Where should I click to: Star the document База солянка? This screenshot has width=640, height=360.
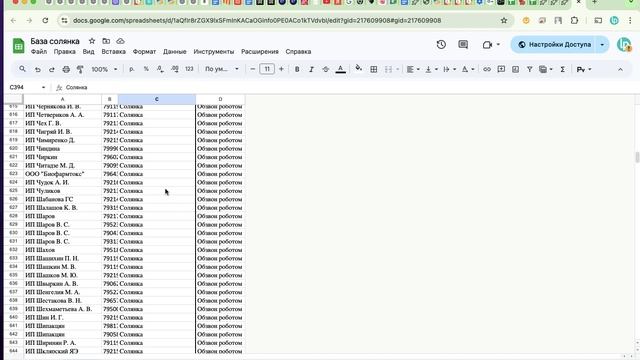coord(92,41)
